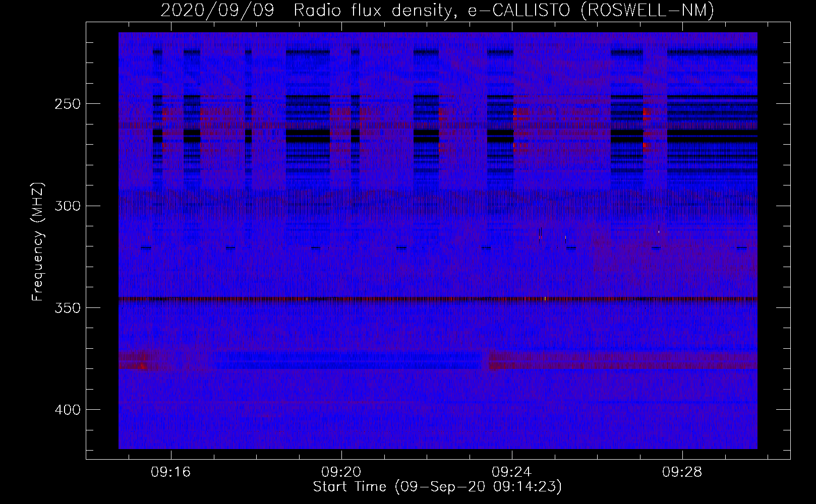The width and height of the screenshot is (816, 504).
Task: Click the bright horizontal emission line near 346 MHz
Action: click(438, 299)
